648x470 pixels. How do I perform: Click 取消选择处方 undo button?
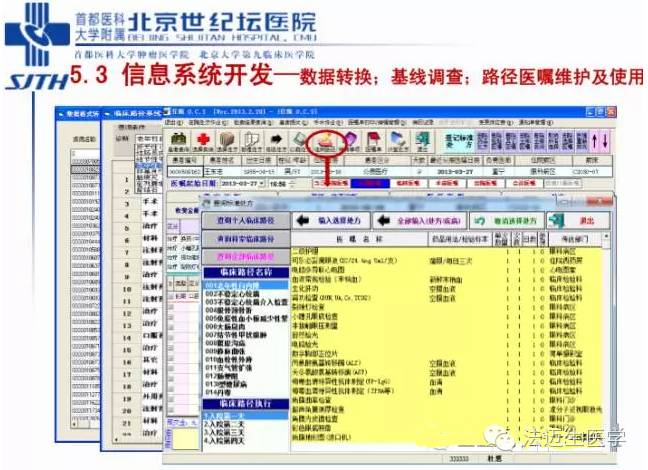pos(507,221)
